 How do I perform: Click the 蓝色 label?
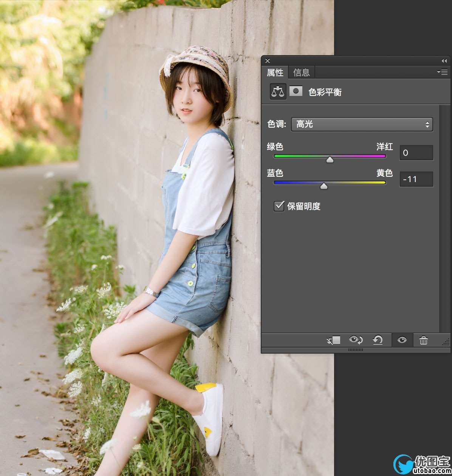tap(275, 173)
